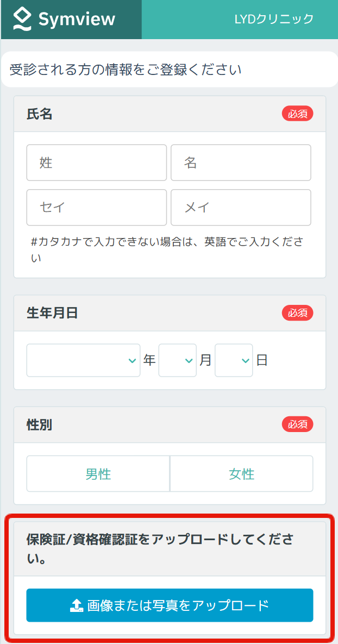Focus the セイ katakana input

[96, 207]
